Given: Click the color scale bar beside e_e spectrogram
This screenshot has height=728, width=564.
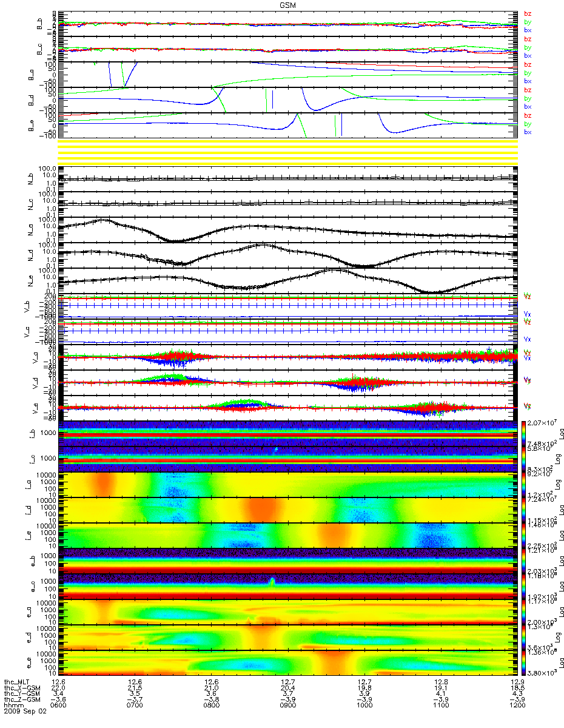Looking at the screenshot, I should 523,662.
